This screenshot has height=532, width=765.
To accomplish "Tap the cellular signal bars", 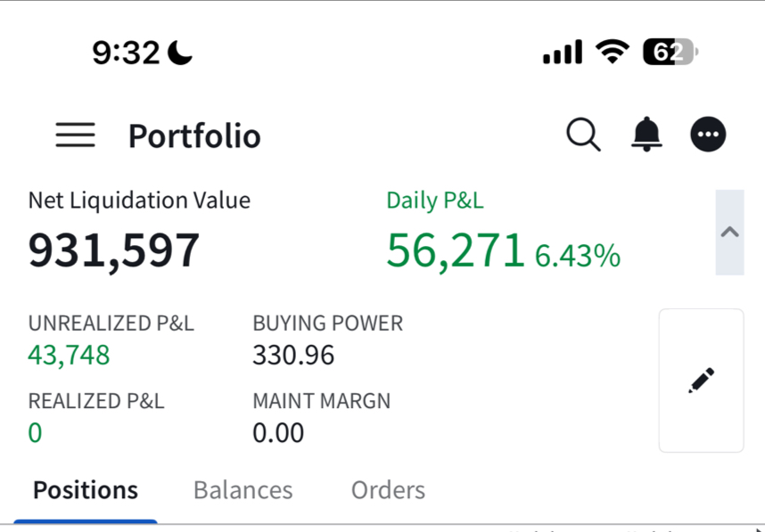I will (563, 52).
